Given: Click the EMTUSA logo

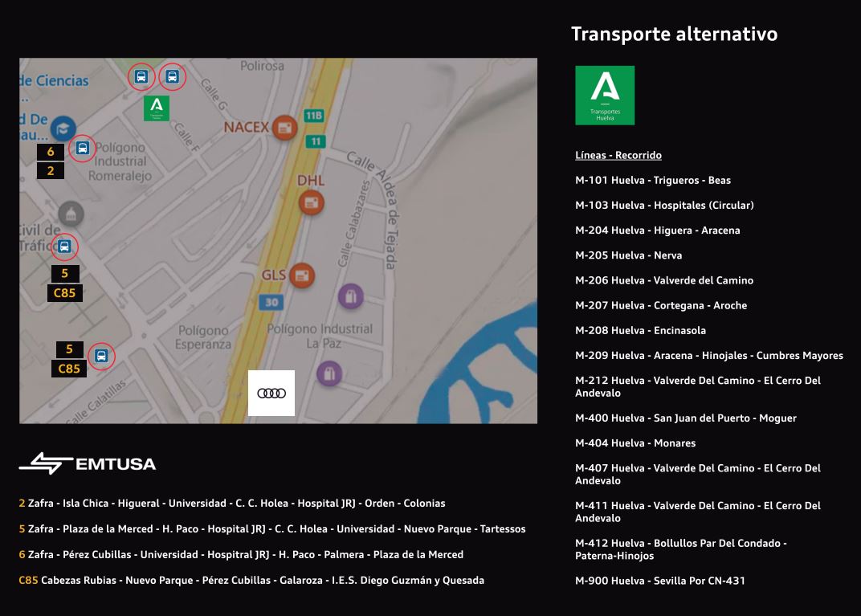Looking at the screenshot, I should (88, 463).
